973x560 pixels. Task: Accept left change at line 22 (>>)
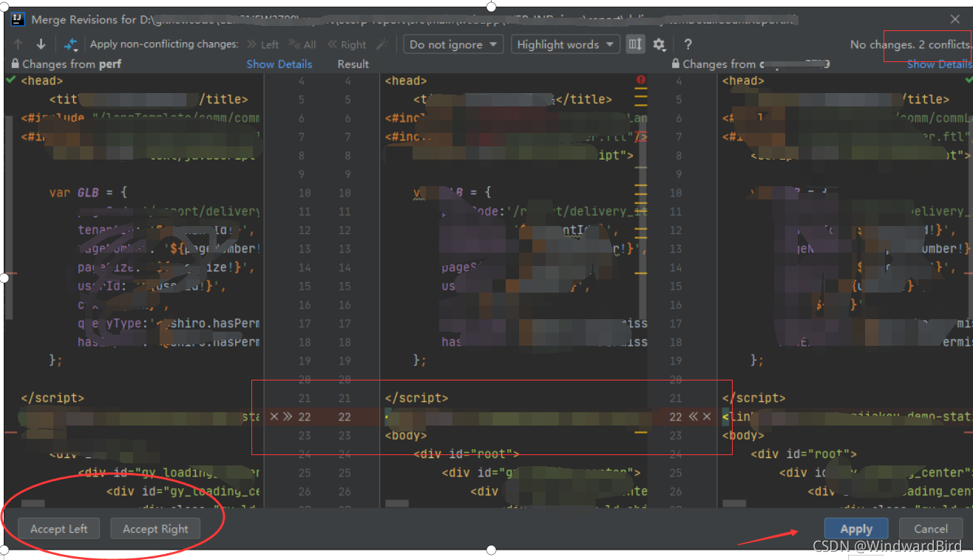(x=288, y=417)
